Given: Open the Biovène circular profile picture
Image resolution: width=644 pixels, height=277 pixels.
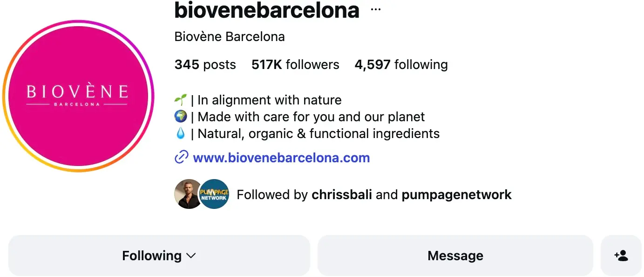Looking at the screenshot, I should tap(78, 96).
